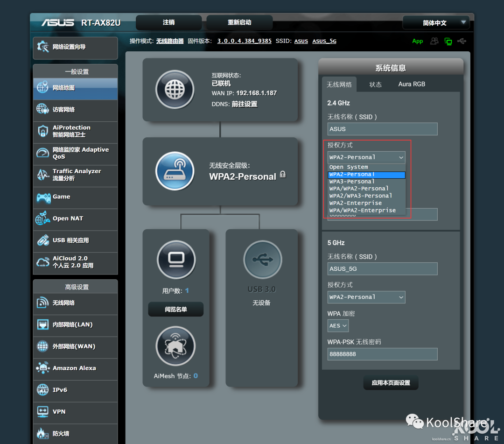Click the USB application icon in sidebar
Viewport: 504px width, 444px height.
[43, 240]
